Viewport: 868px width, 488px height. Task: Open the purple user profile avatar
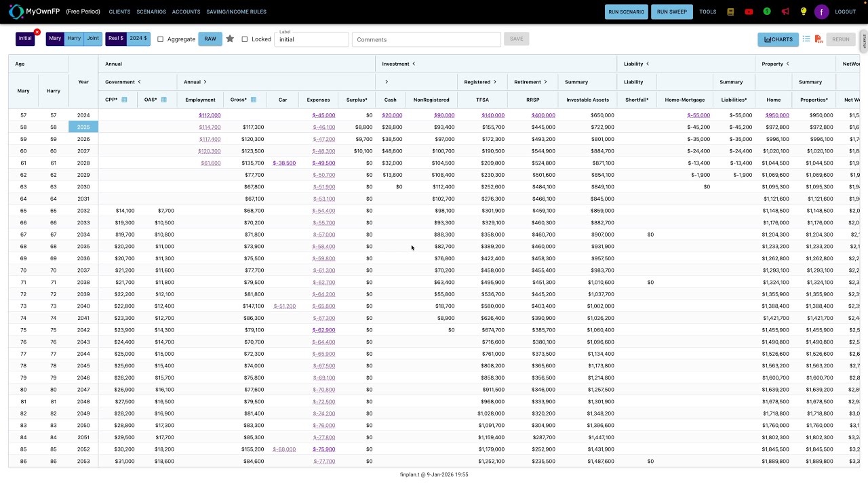pos(821,12)
